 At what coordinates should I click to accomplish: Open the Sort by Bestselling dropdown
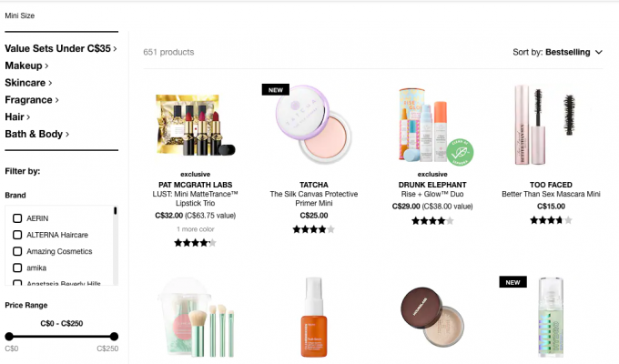pyautogui.click(x=557, y=52)
